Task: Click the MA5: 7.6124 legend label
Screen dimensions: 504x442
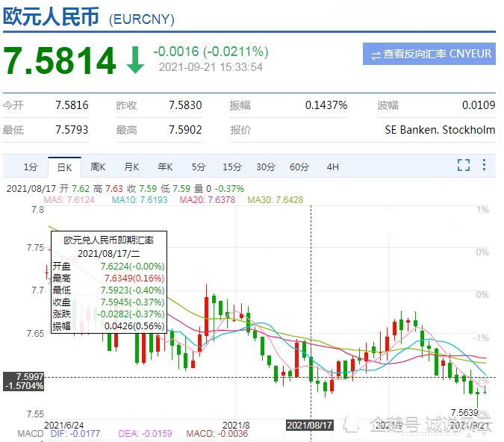Action: 69,200
